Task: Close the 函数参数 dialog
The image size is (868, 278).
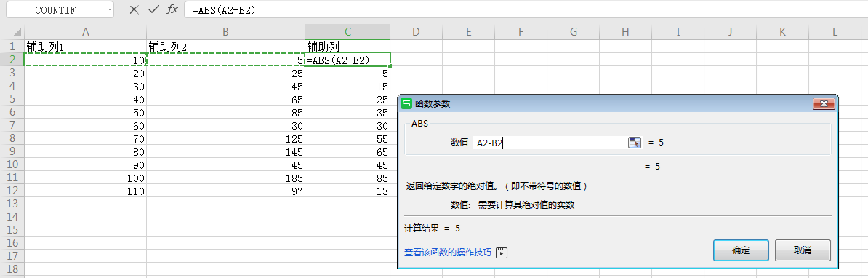Action: coord(824,103)
